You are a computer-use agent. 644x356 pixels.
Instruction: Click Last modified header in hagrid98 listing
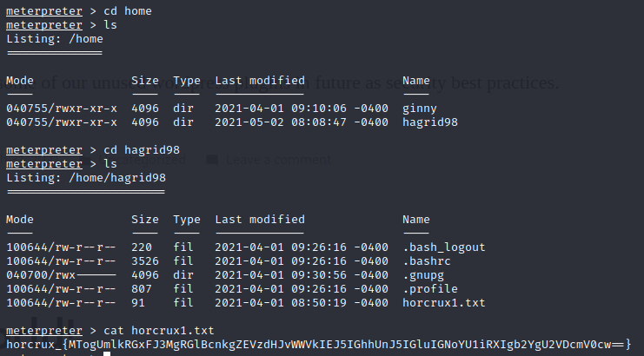point(260,220)
